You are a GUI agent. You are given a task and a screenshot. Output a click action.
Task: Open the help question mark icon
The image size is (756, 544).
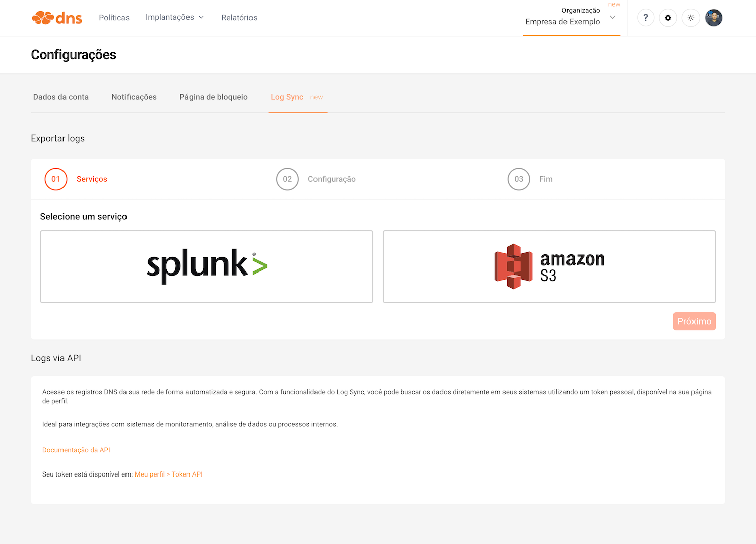(x=646, y=18)
